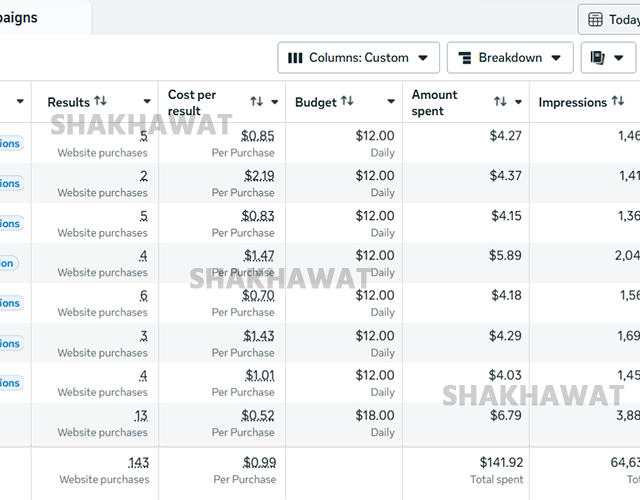Click the sort arrows in Cost per result header
This screenshot has height=500, width=640.
point(257,102)
